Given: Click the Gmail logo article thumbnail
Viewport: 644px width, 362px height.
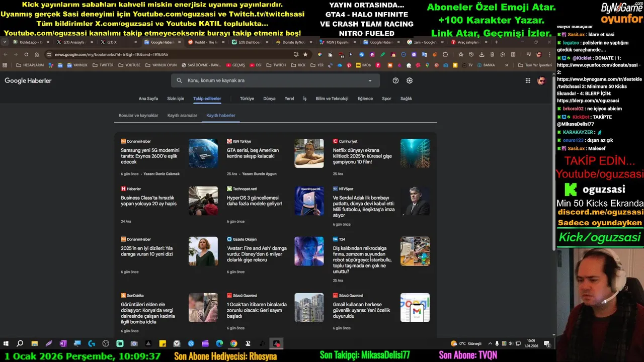Looking at the screenshot, I should tap(415, 308).
